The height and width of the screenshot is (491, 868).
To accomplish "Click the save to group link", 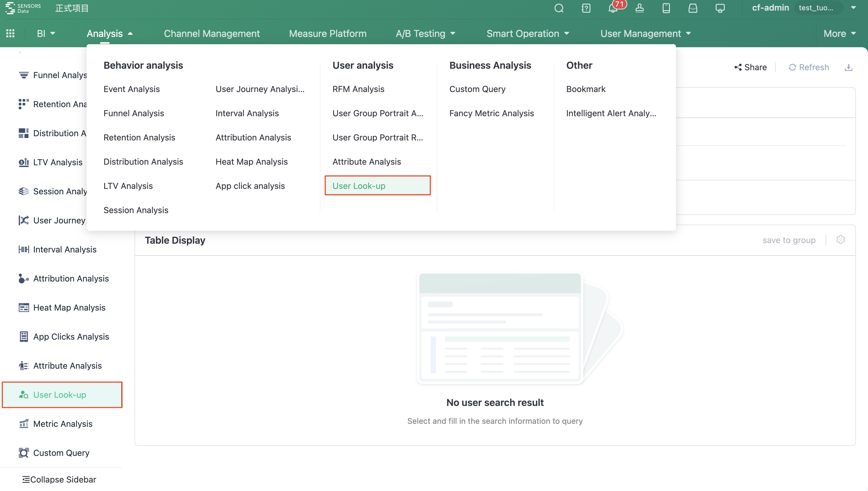I will click(789, 240).
